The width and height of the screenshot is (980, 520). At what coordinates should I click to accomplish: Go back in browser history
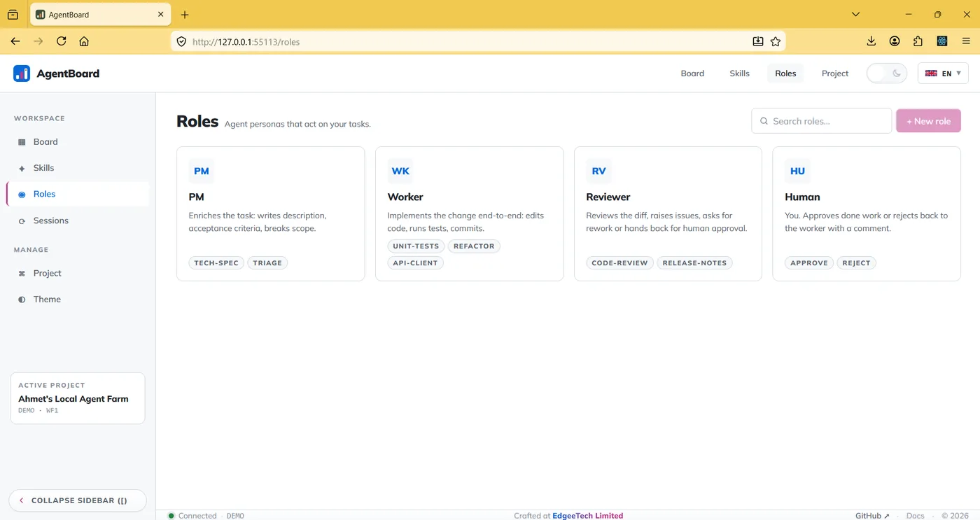[15, 41]
